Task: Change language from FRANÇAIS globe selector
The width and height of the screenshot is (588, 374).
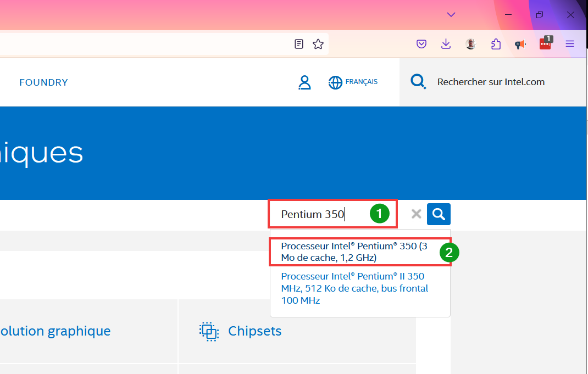Action: pyautogui.click(x=353, y=82)
